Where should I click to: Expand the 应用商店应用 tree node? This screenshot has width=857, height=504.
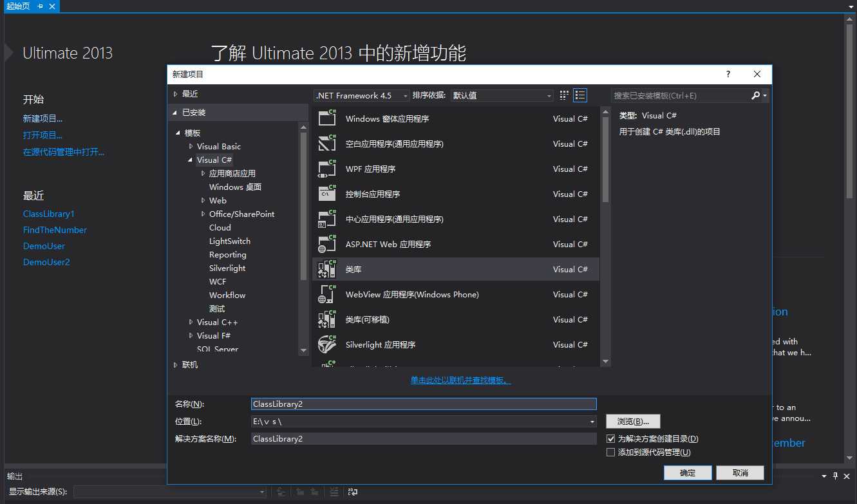203,173
